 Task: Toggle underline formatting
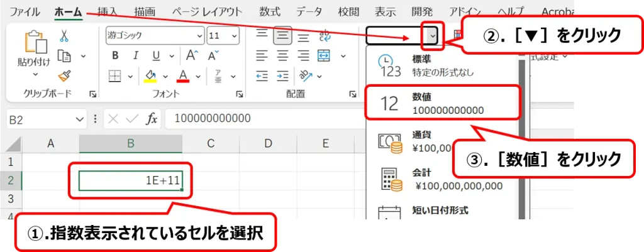point(157,56)
